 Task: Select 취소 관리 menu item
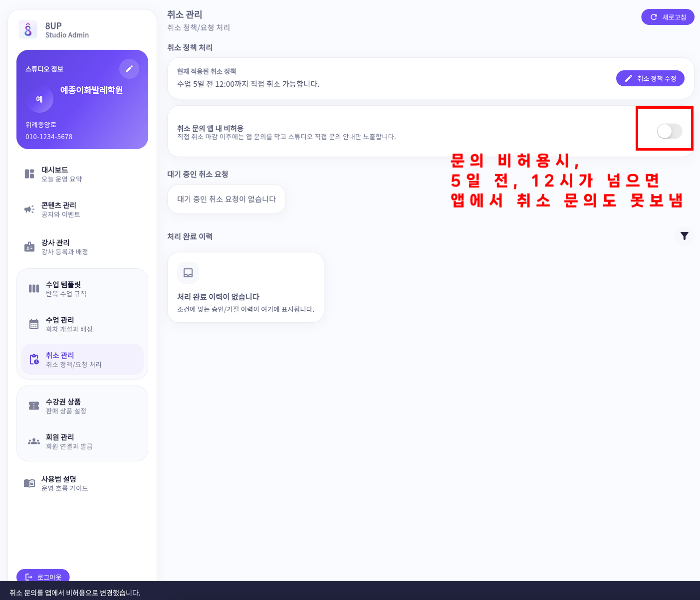click(x=82, y=360)
